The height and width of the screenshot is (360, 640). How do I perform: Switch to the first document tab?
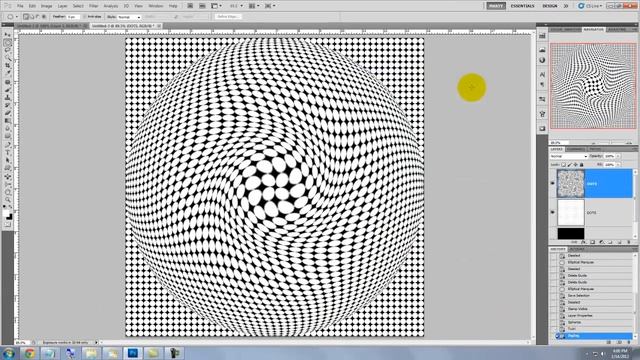pyautogui.click(x=51, y=26)
